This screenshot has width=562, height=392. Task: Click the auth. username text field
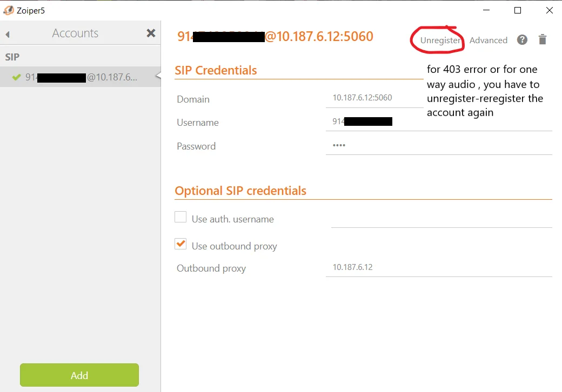[x=440, y=219]
